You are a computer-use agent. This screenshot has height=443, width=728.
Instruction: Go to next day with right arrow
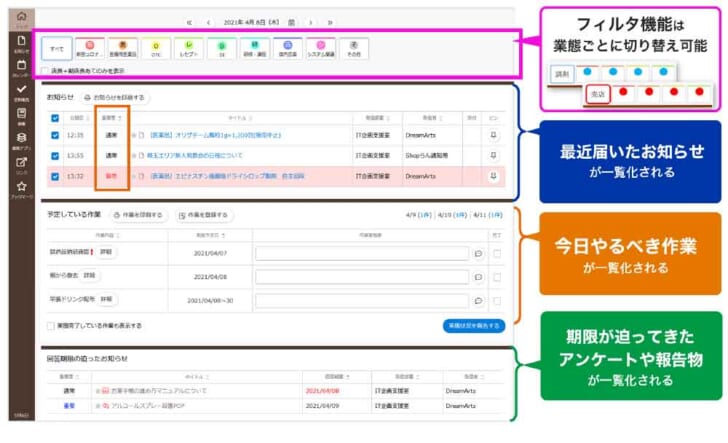(x=311, y=21)
